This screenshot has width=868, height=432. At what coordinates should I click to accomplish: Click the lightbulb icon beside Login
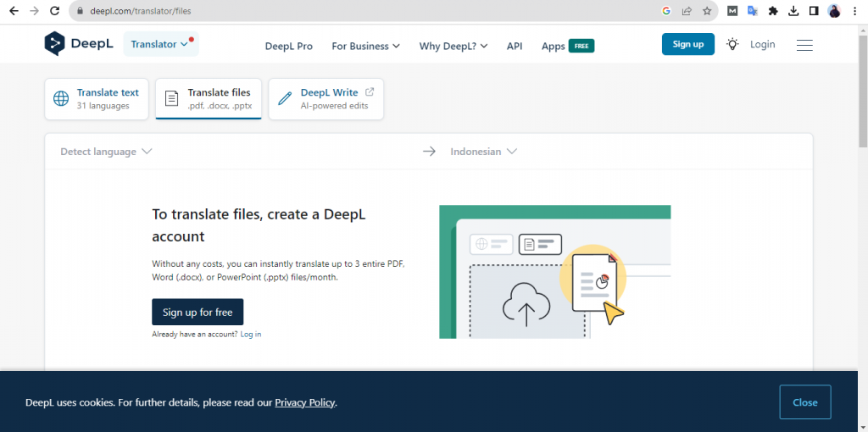(x=733, y=44)
